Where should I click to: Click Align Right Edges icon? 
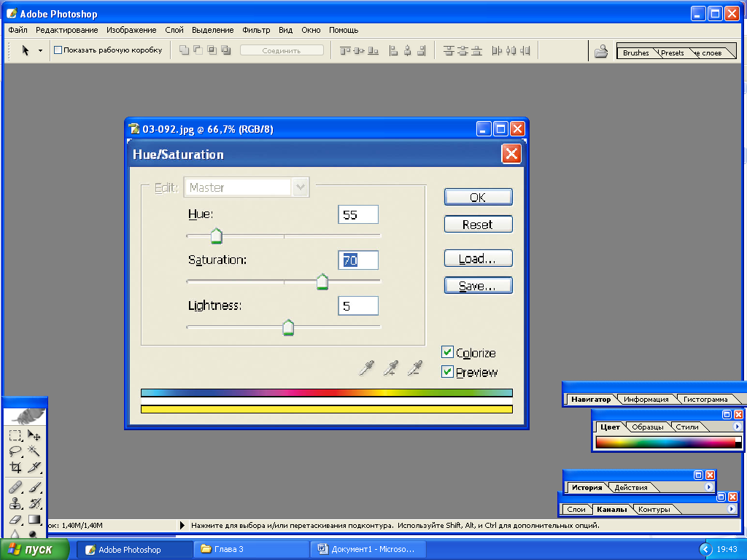(x=422, y=50)
